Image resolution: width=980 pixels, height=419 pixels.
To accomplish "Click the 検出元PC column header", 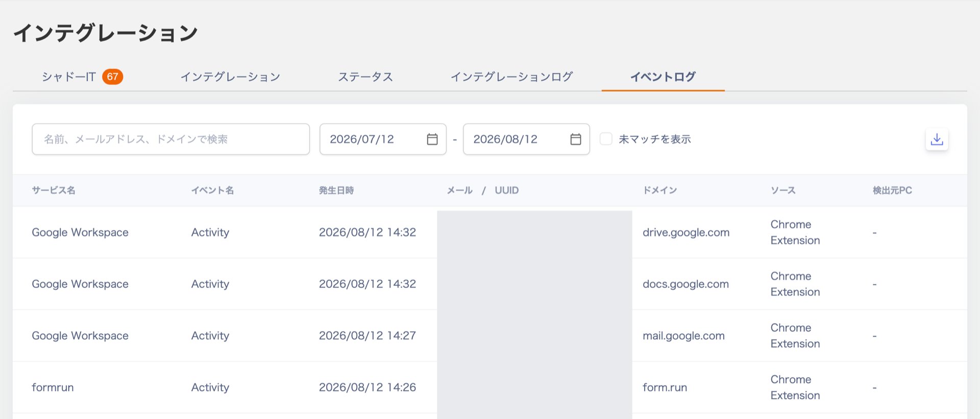I will point(892,190).
